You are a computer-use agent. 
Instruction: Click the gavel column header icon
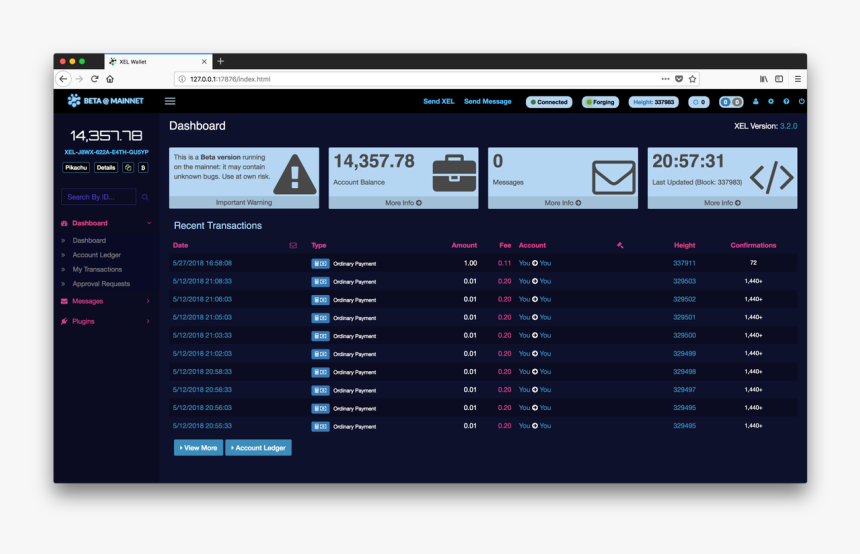point(620,245)
